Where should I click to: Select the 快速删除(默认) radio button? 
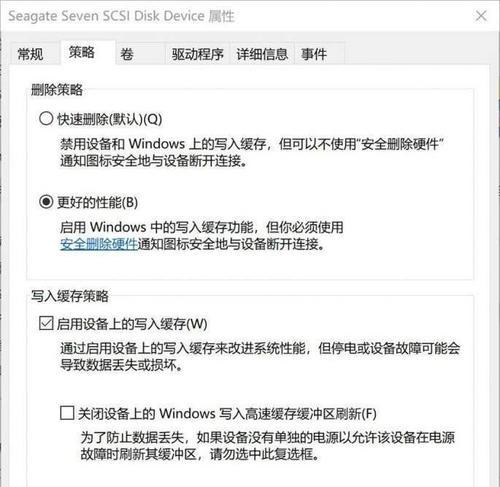[x=46, y=118]
